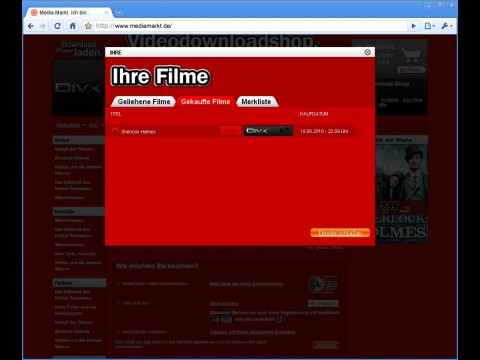The width and height of the screenshot is (480, 360).
Task: Open the Ihre Filme link in the page header
Action: click(412, 100)
